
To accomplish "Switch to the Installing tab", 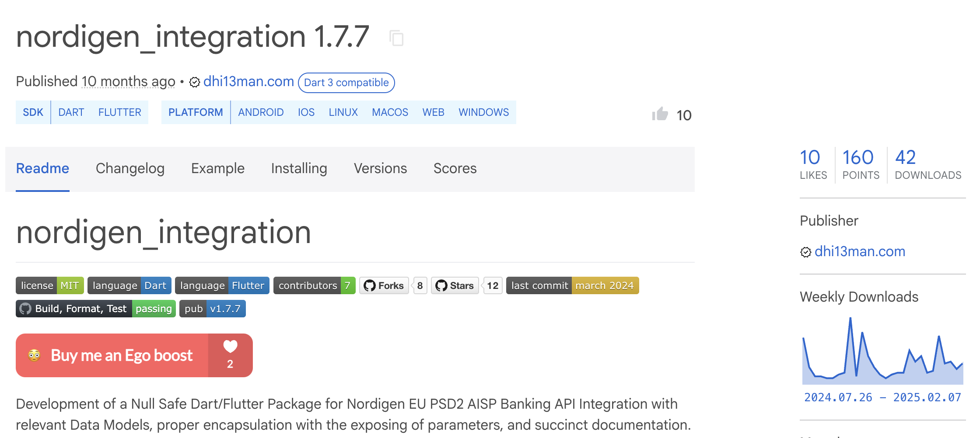I will pyautogui.click(x=299, y=168).
